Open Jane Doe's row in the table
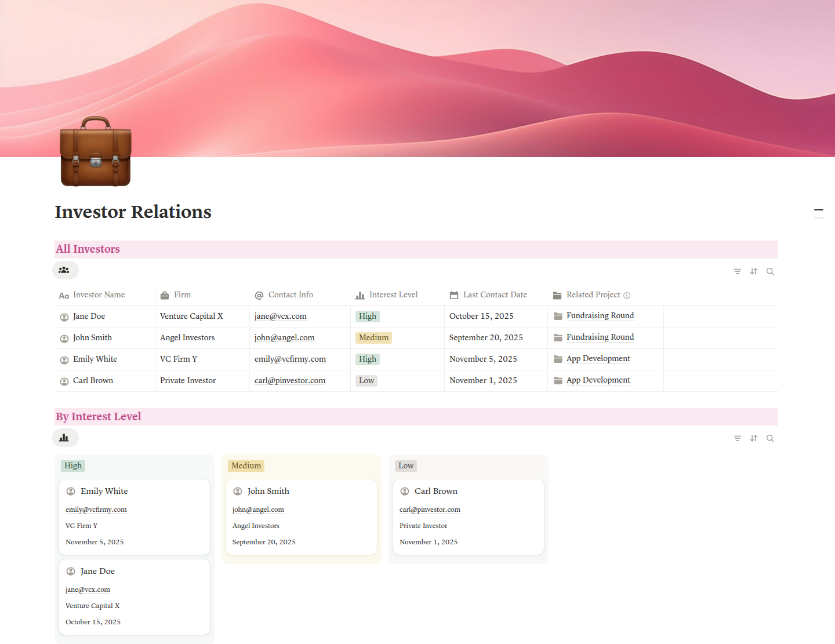Viewport: 835px width, 644px height. (89, 316)
